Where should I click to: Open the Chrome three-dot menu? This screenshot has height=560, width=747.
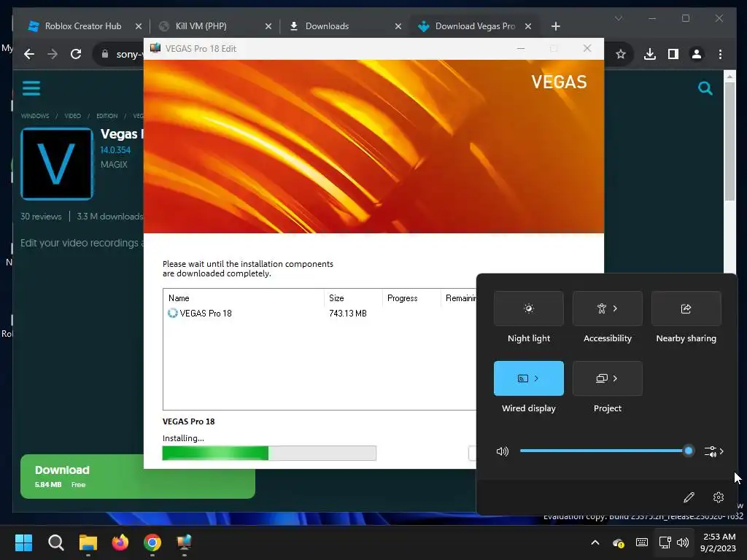point(720,54)
